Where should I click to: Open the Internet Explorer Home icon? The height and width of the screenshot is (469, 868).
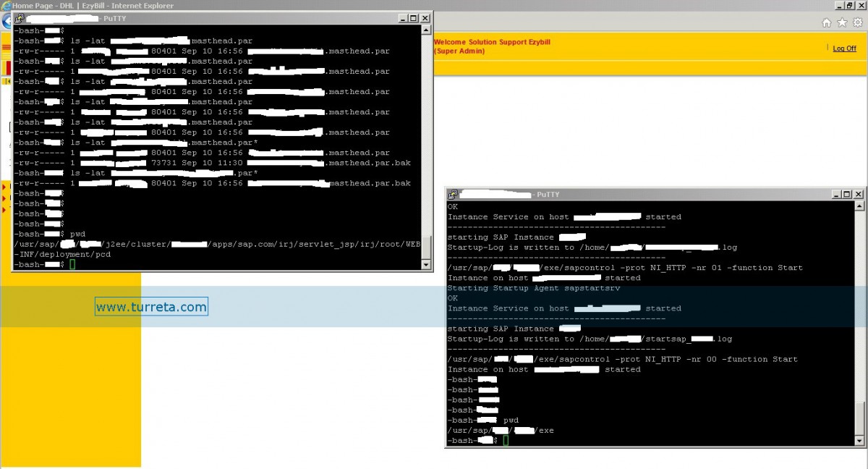(x=827, y=22)
